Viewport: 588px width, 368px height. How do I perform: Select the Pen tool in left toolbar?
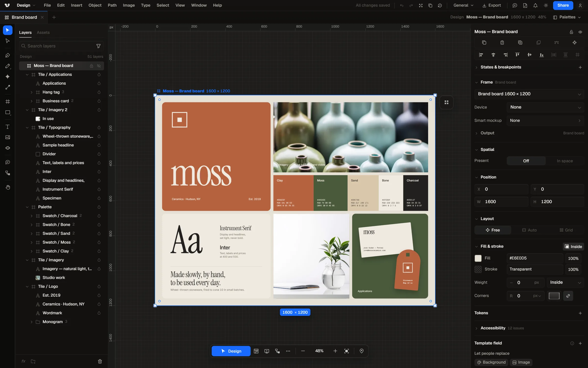(8, 55)
